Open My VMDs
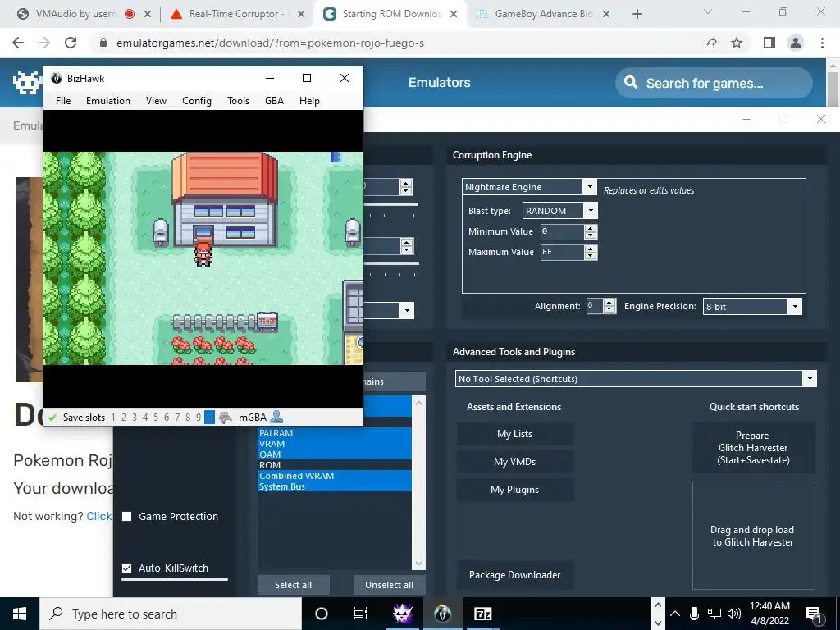 click(x=515, y=462)
